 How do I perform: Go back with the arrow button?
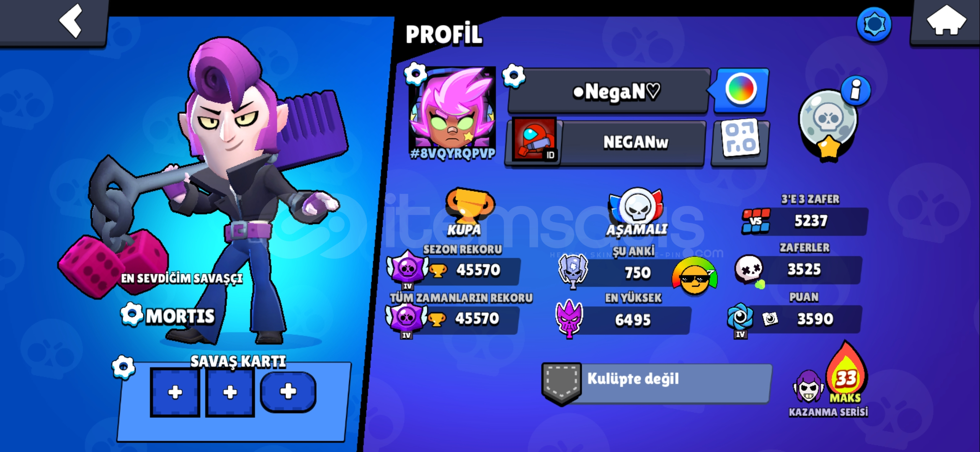click(71, 21)
